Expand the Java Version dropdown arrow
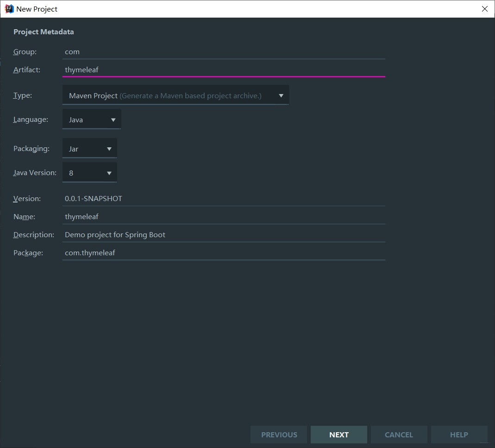This screenshot has width=495, height=448. click(x=109, y=173)
